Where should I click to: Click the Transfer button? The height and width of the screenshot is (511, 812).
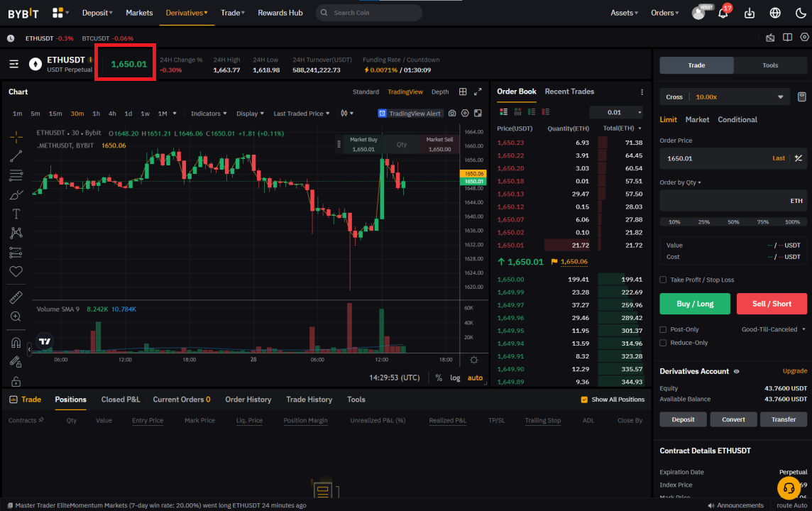pos(784,419)
